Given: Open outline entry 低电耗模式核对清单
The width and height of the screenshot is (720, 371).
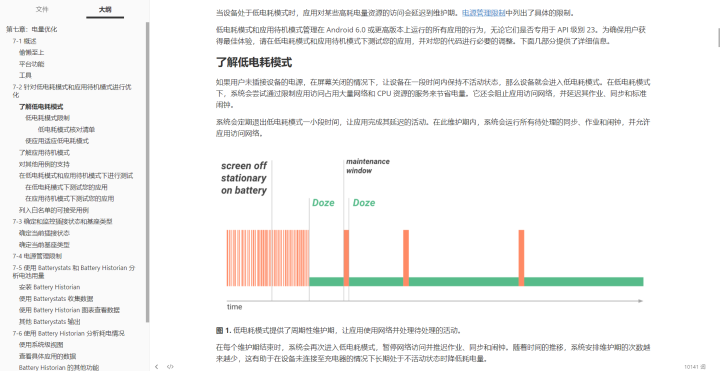Looking at the screenshot, I should tap(67, 129).
